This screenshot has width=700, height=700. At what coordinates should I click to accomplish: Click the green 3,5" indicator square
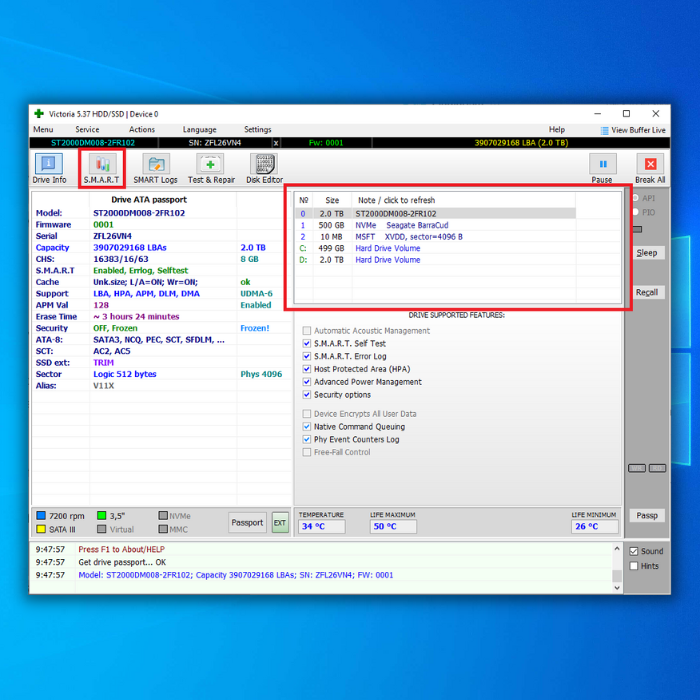(102, 516)
